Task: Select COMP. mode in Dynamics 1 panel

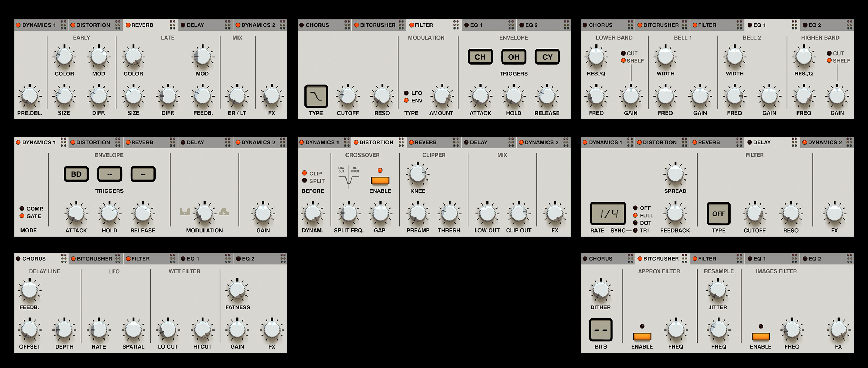Action: tap(32, 209)
